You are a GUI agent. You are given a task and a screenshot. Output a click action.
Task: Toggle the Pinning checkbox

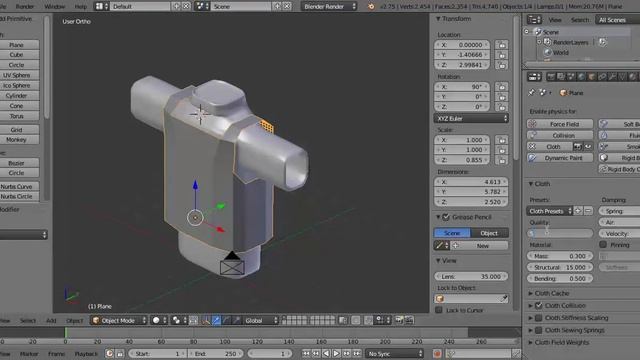(x=603, y=244)
